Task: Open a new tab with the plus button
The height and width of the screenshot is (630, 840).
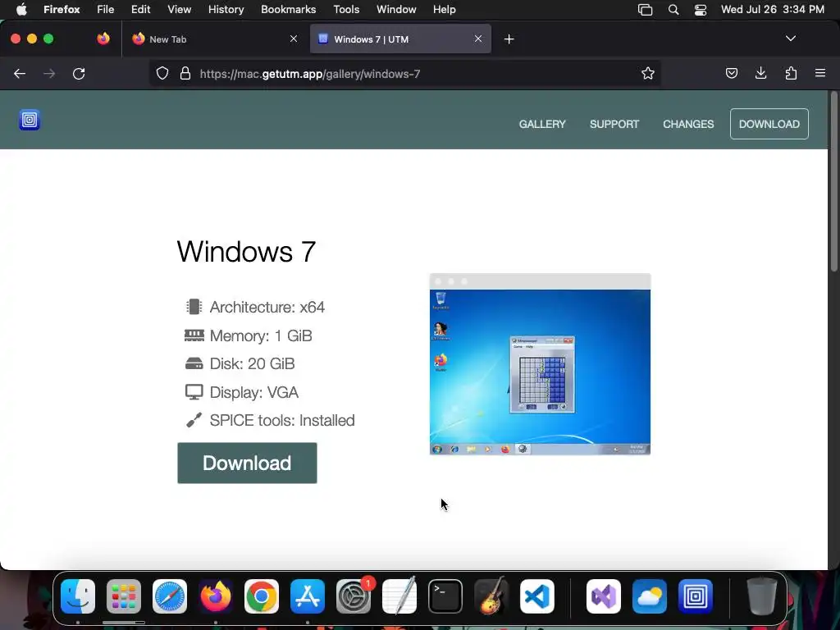Action: click(x=509, y=39)
